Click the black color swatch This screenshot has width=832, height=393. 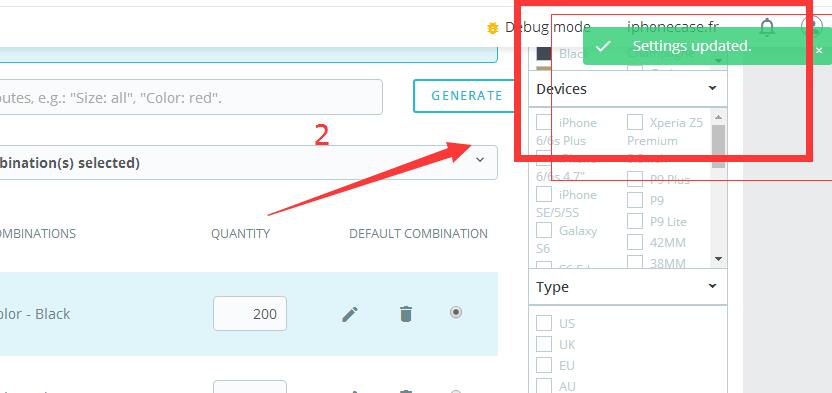544,54
